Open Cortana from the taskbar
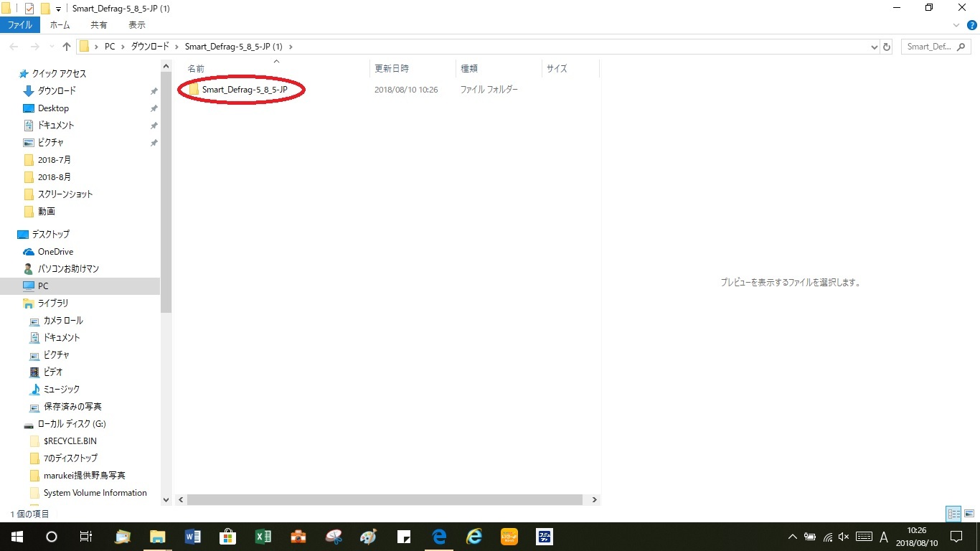This screenshot has width=980, height=551. (x=52, y=537)
